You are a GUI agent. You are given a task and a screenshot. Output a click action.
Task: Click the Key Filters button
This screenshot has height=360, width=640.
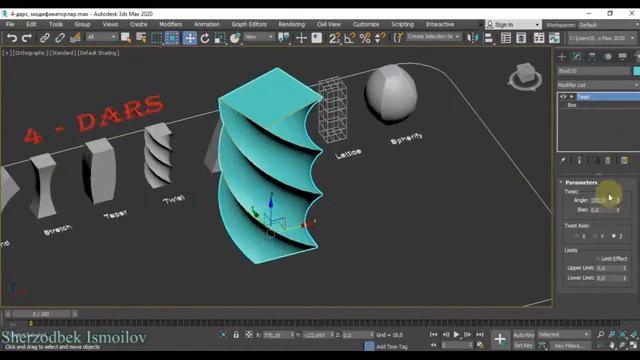(x=569, y=346)
